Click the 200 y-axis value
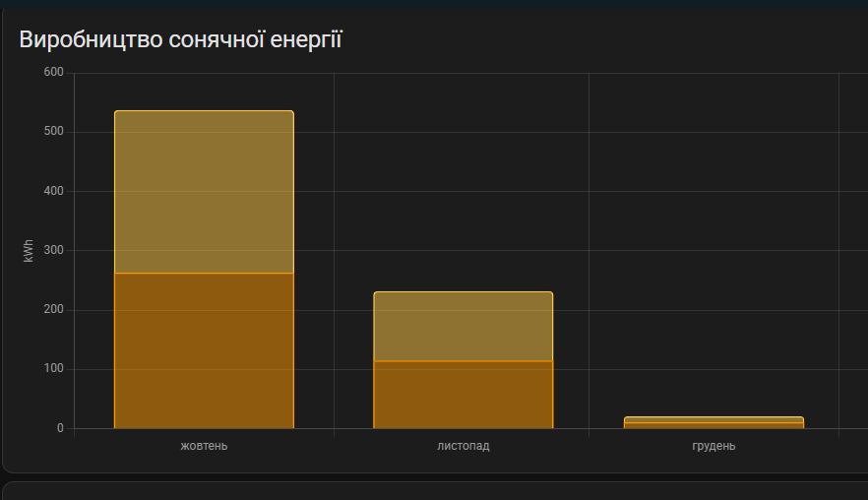Screen dimensions: 868x500 [x=54, y=309]
